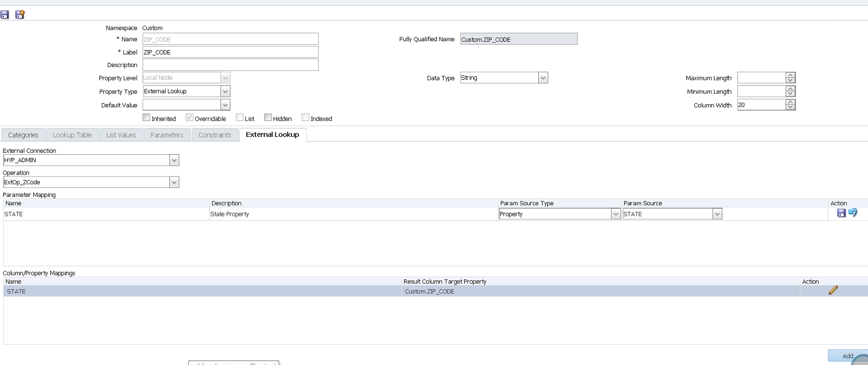Edit the STATE column mapping with pencil

tap(833, 291)
